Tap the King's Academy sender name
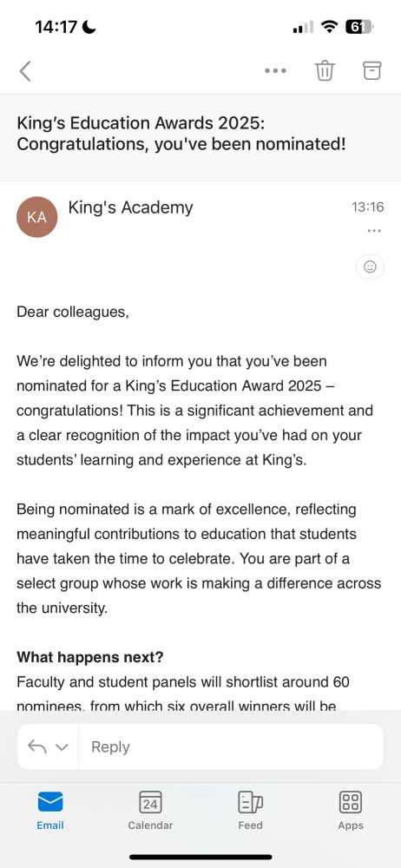The height and width of the screenshot is (868, 401). pyautogui.click(x=131, y=207)
